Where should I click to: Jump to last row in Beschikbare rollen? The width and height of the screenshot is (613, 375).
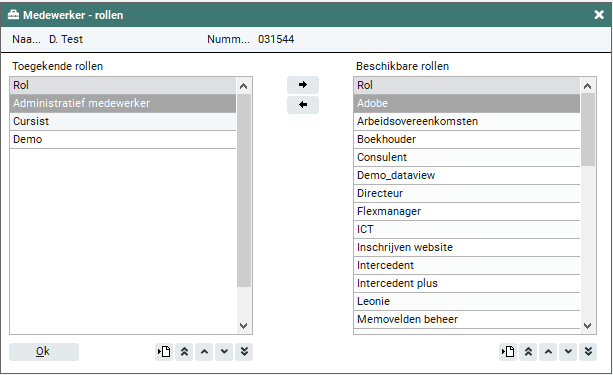588,352
